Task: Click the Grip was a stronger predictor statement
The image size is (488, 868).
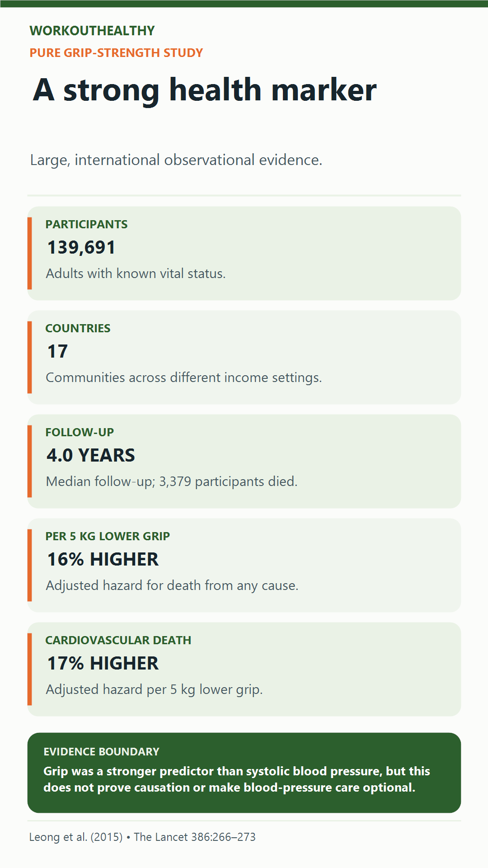Action: 236,779
